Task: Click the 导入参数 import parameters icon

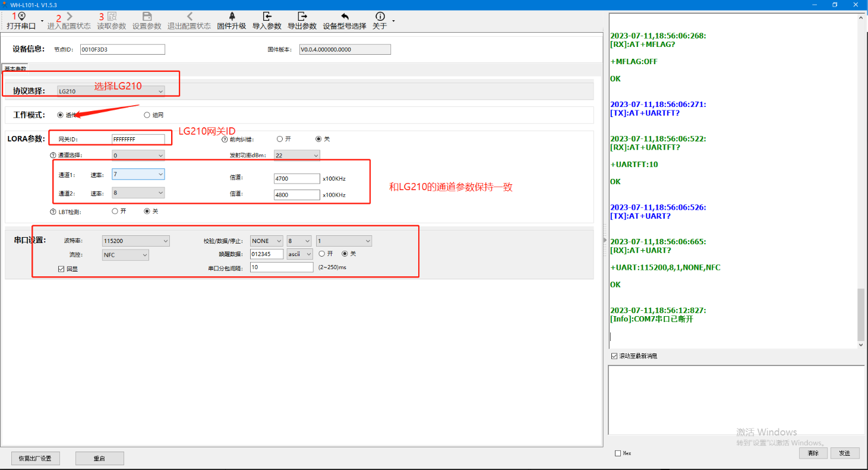Action: pyautogui.click(x=267, y=17)
